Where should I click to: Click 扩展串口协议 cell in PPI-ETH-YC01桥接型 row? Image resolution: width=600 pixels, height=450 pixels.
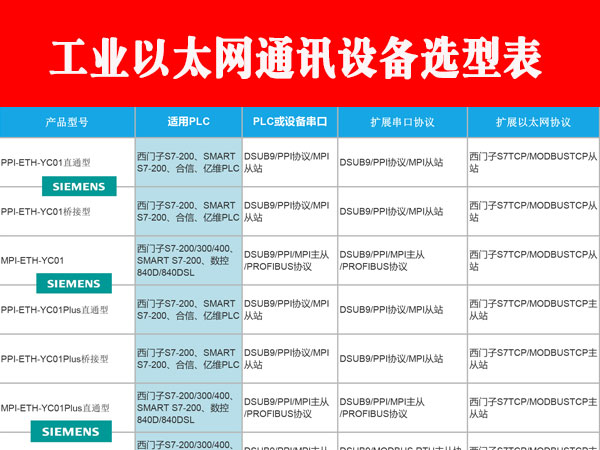coord(403,211)
